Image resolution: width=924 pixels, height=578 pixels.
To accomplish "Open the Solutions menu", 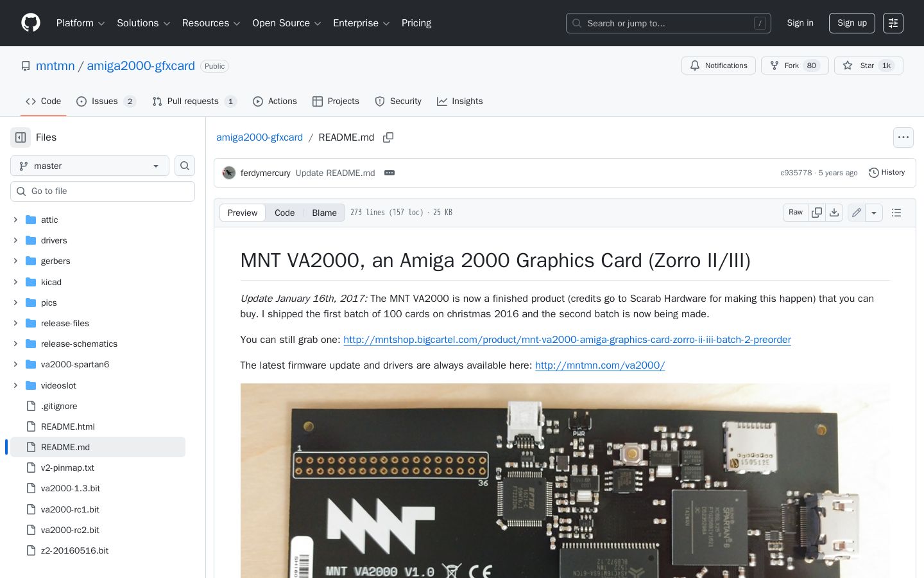I will (144, 23).
